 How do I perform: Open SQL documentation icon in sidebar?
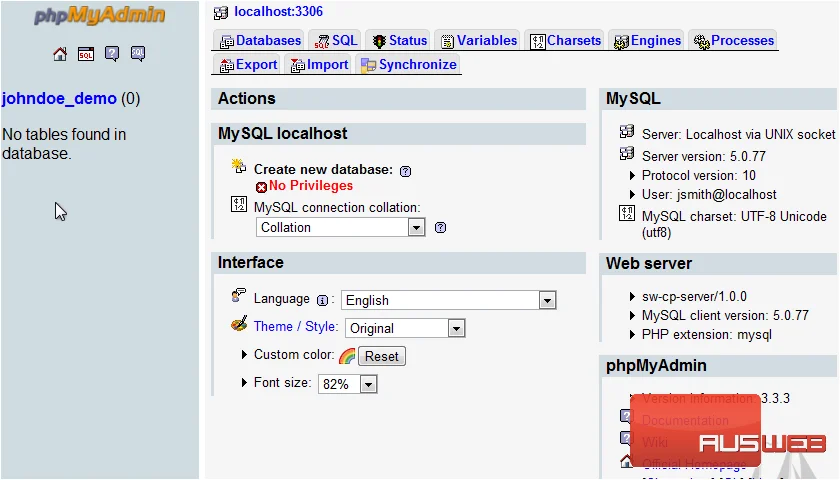[x=138, y=54]
